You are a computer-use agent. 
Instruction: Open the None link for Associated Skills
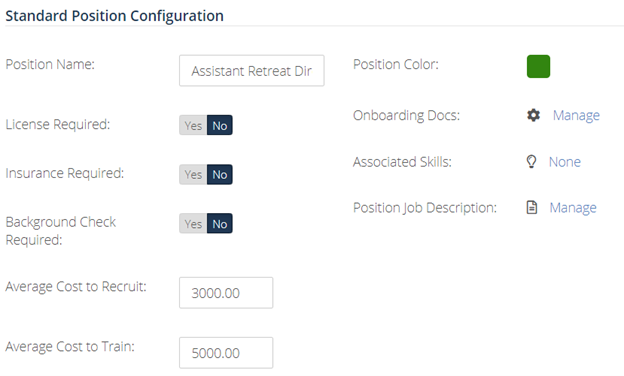point(565,162)
